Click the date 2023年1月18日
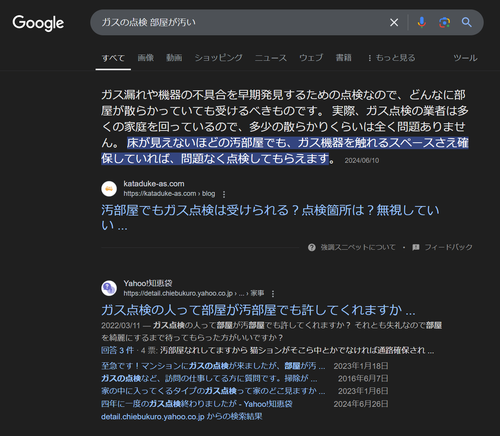This screenshot has height=436, width=500. (361, 366)
